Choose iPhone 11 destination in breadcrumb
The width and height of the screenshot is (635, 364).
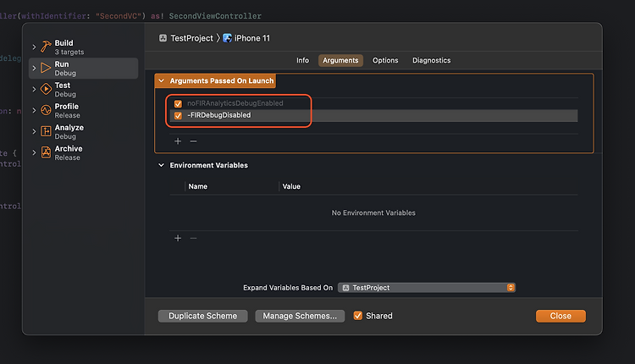click(252, 38)
